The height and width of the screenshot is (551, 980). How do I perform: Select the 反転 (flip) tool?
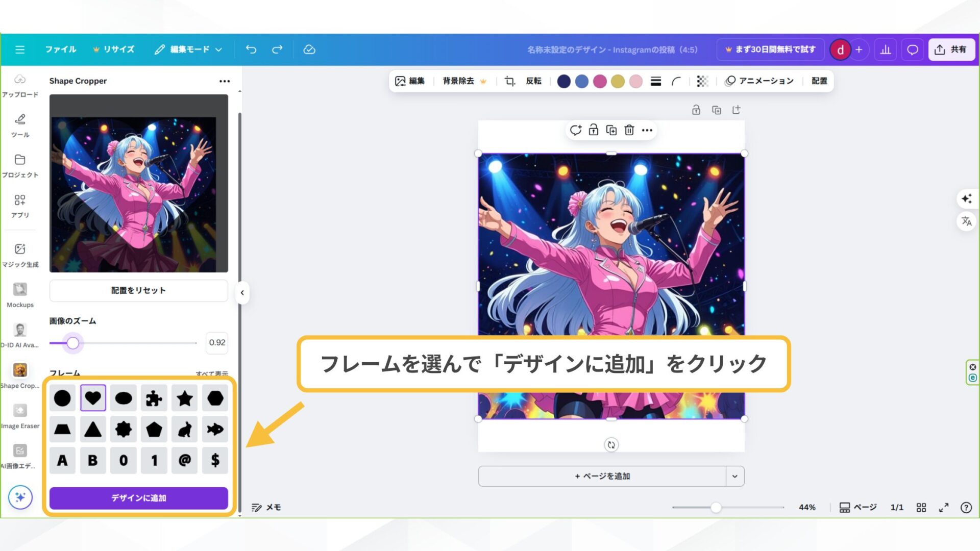(x=533, y=81)
